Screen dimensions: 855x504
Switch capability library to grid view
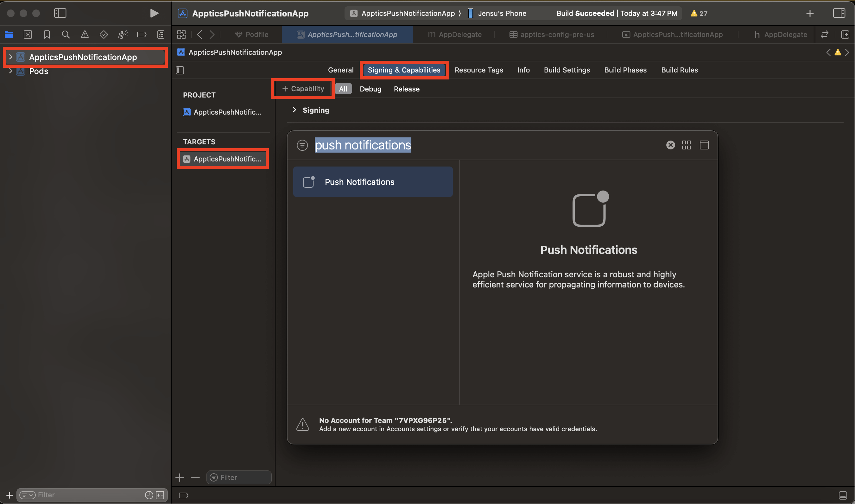coord(686,145)
